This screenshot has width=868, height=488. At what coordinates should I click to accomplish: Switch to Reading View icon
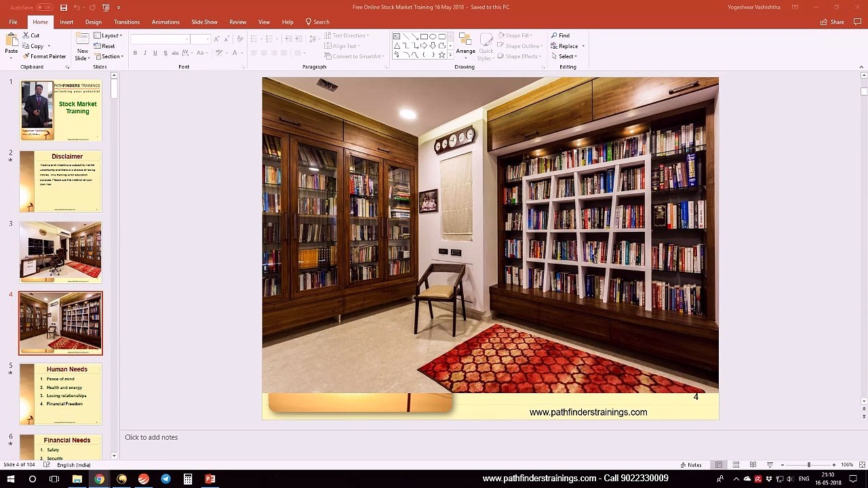click(753, 465)
